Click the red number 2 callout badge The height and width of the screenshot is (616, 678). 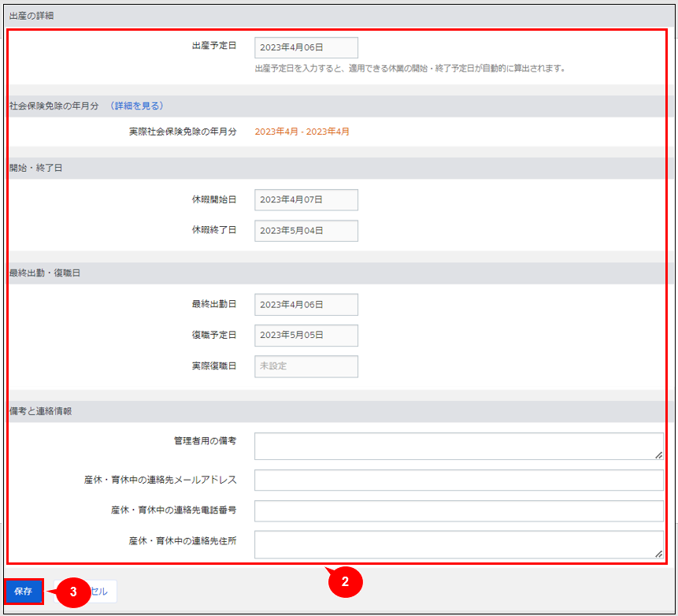coord(345,582)
